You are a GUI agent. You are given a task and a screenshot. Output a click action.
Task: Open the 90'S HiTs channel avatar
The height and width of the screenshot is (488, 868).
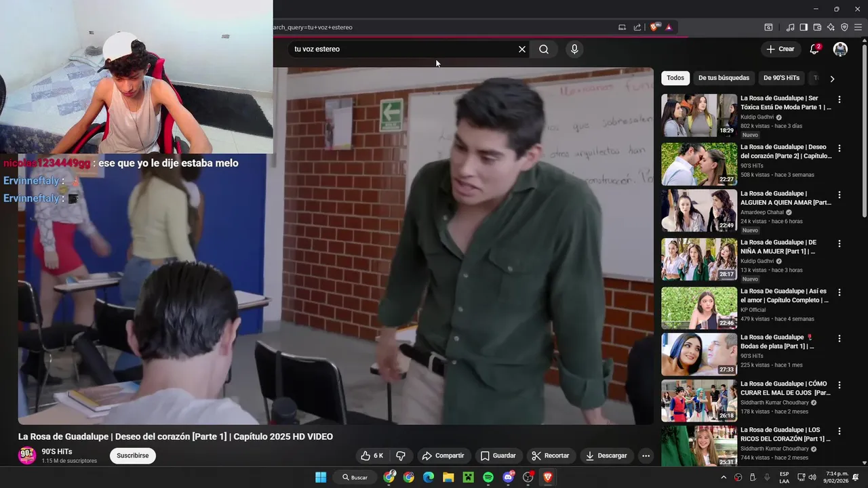(x=27, y=456)
